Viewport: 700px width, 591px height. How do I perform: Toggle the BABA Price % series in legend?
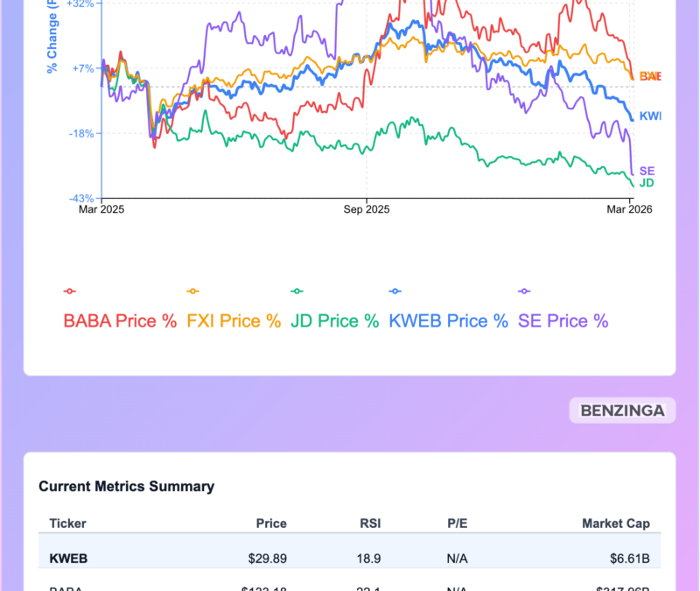[120, 320]
